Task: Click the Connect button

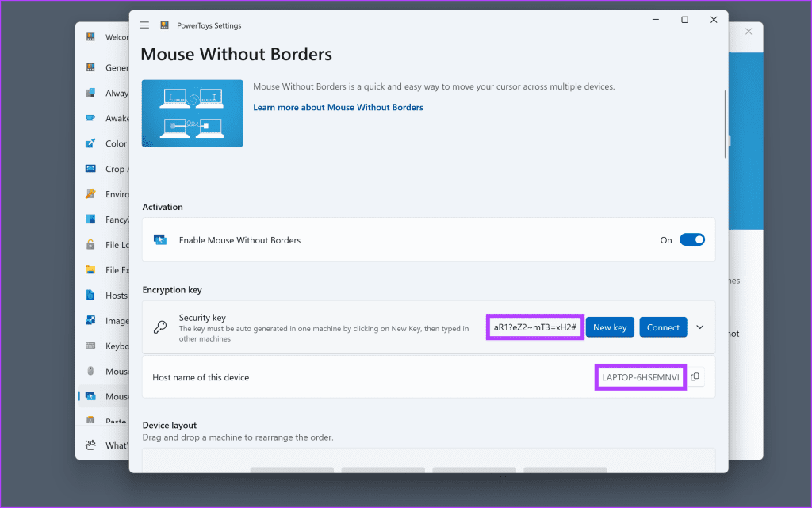Action: (x=663, y=327)
